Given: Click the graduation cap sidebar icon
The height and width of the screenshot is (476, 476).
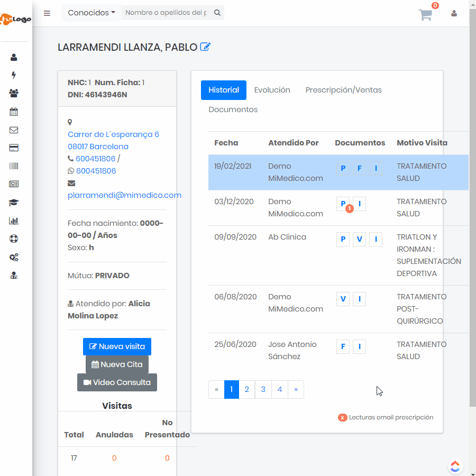Looking at the screenshot, I should tap(14, 203).
